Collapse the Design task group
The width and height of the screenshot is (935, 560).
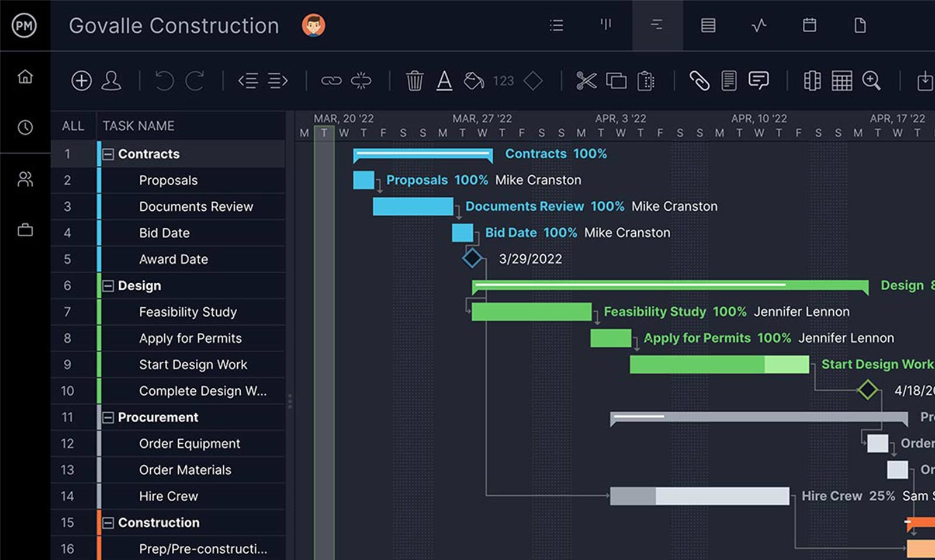click(x=108, y=286)
